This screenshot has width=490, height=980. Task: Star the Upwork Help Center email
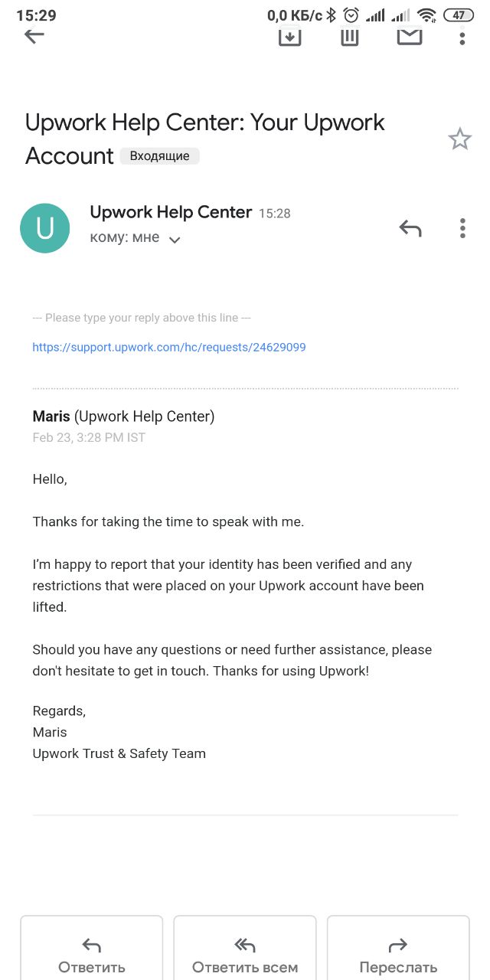459,139
